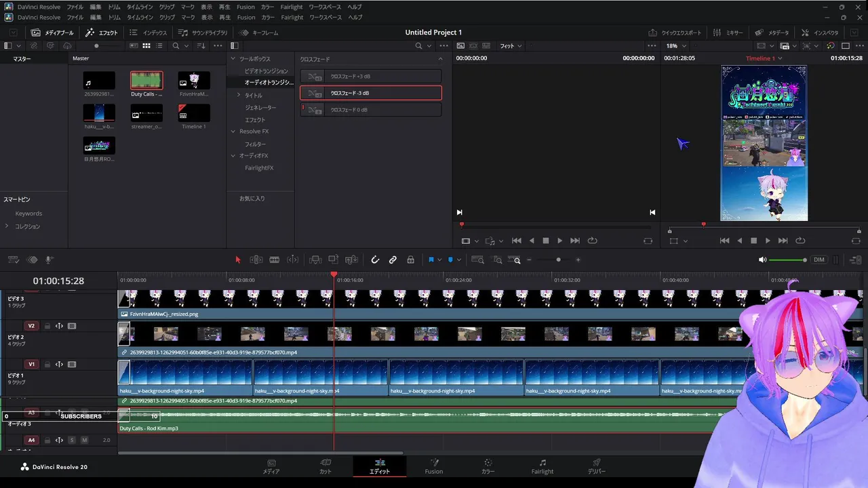868x488 pixels.
Task: Select the クロスフェード +3 dB transition
Action: point(370,77)
